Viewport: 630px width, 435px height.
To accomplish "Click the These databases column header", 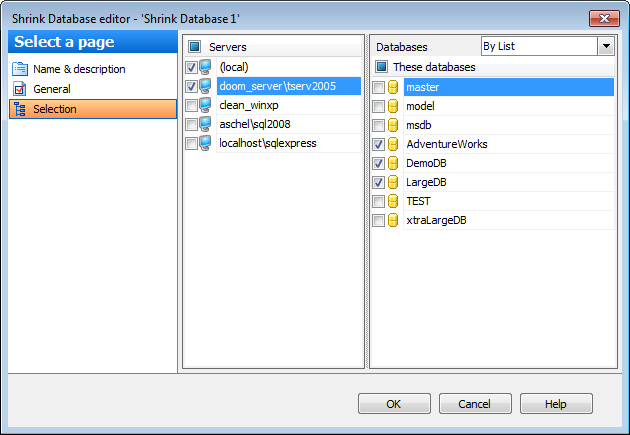I will [x=493, y=67].
